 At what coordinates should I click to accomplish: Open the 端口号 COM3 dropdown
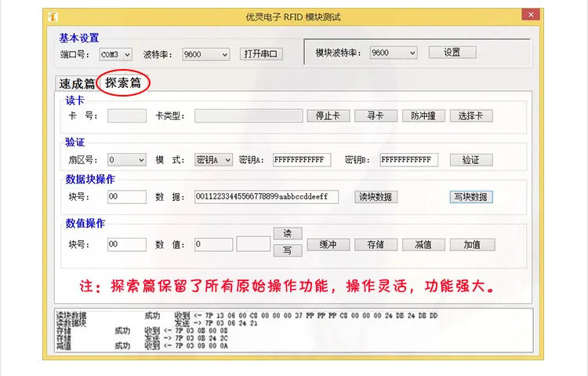[115, 54]
